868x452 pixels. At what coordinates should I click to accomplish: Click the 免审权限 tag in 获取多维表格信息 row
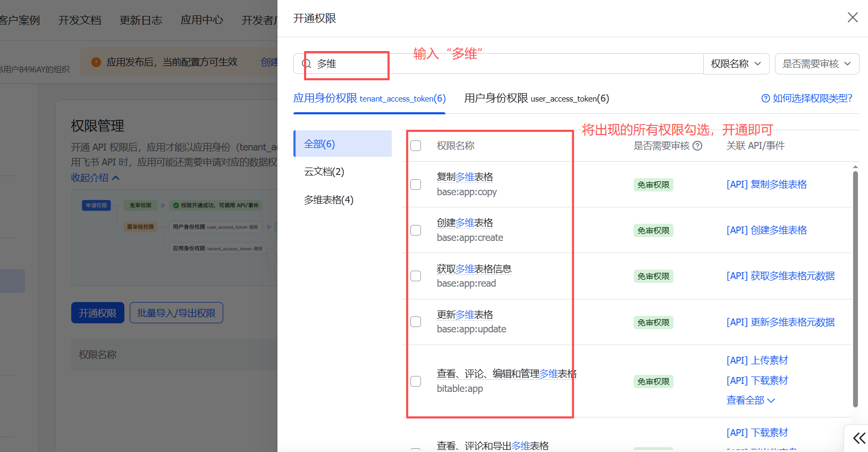click(653, 277)
